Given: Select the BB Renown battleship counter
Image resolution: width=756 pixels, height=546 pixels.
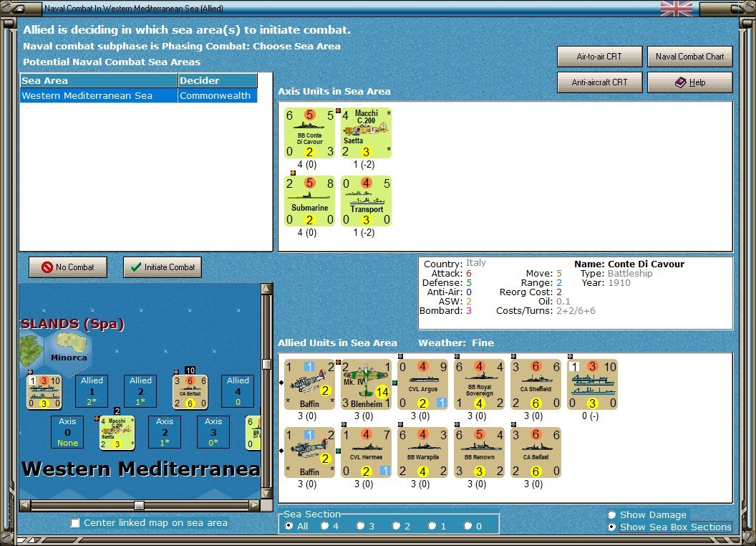Looking at the screenshot, I should (x=479, y=452).
